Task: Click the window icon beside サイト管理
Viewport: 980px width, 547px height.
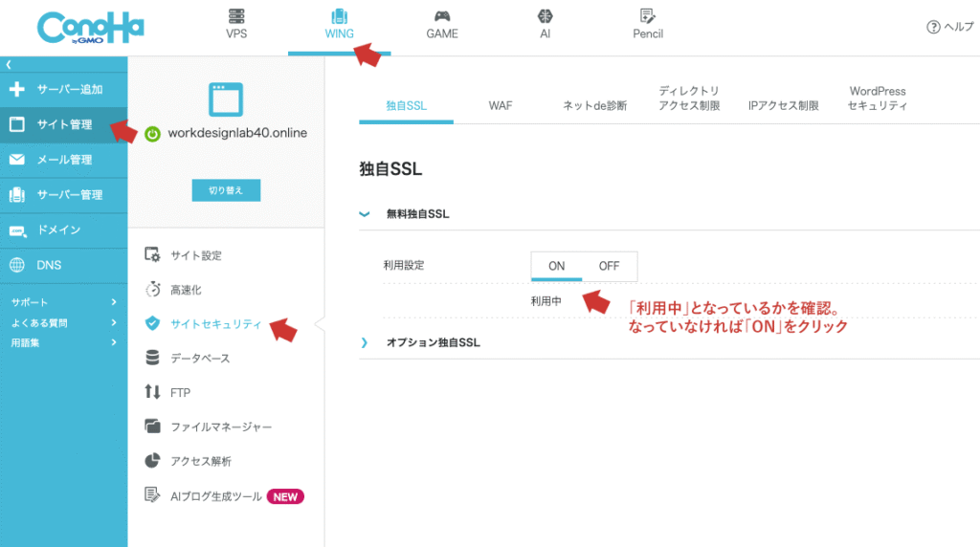Action: (17, 124)
